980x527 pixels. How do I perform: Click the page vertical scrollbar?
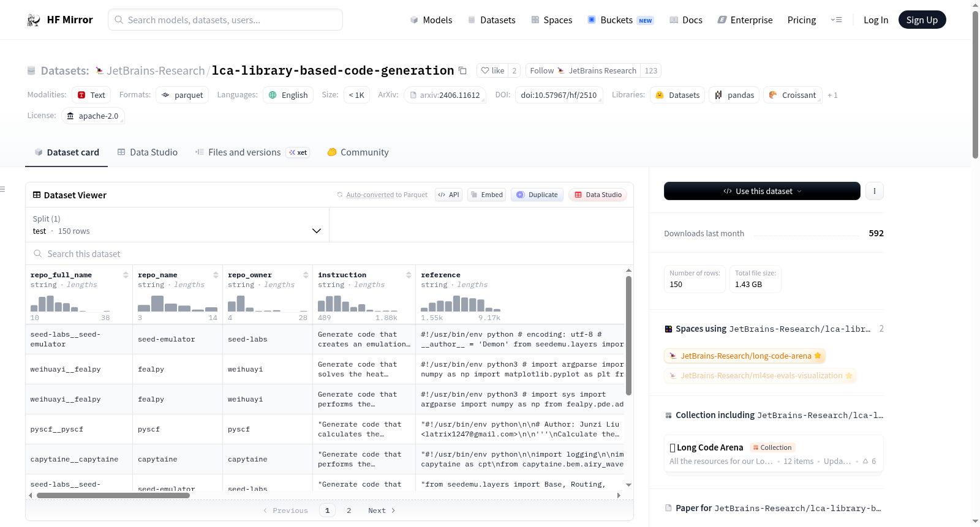[x=975, y=84]
